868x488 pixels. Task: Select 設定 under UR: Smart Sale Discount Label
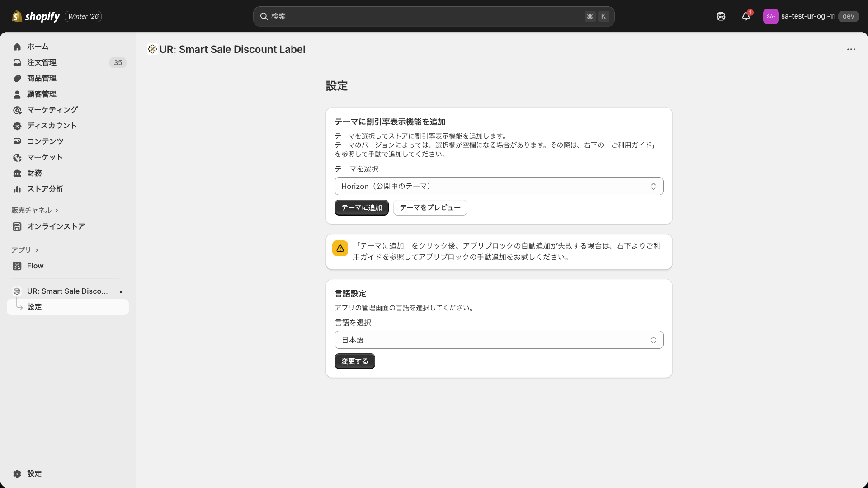35,307
